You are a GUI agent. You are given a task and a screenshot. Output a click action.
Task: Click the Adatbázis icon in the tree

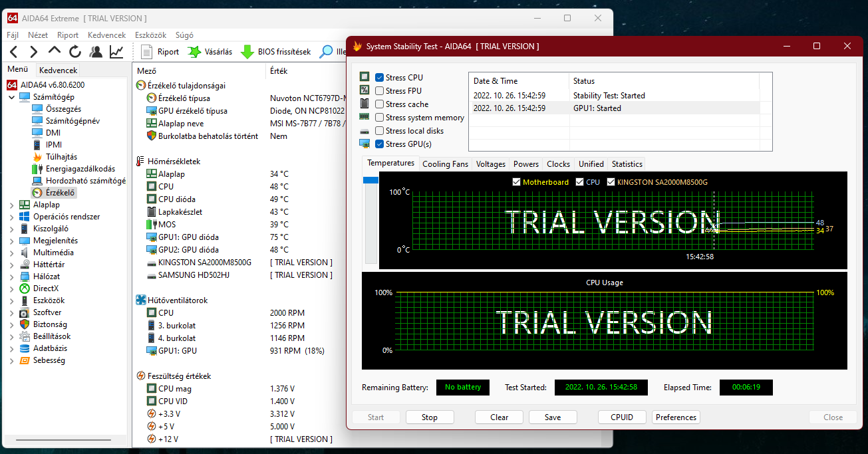point(25,348)
